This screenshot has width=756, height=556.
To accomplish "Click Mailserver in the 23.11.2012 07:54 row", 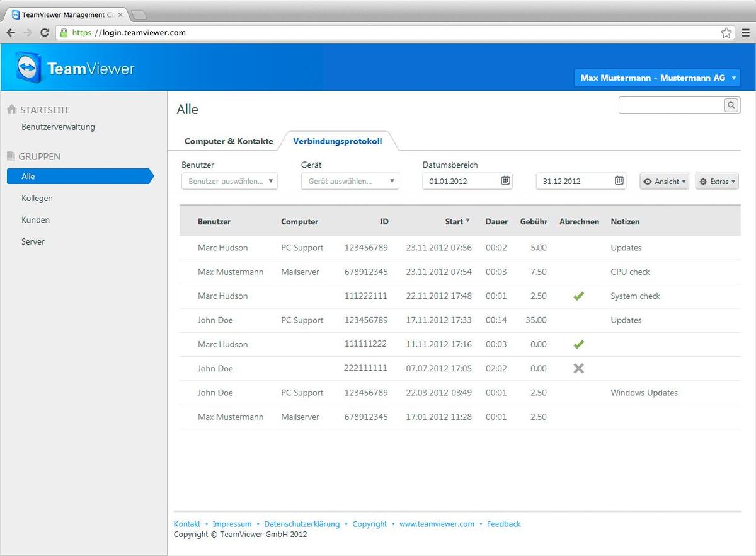I will coord(300,272).
